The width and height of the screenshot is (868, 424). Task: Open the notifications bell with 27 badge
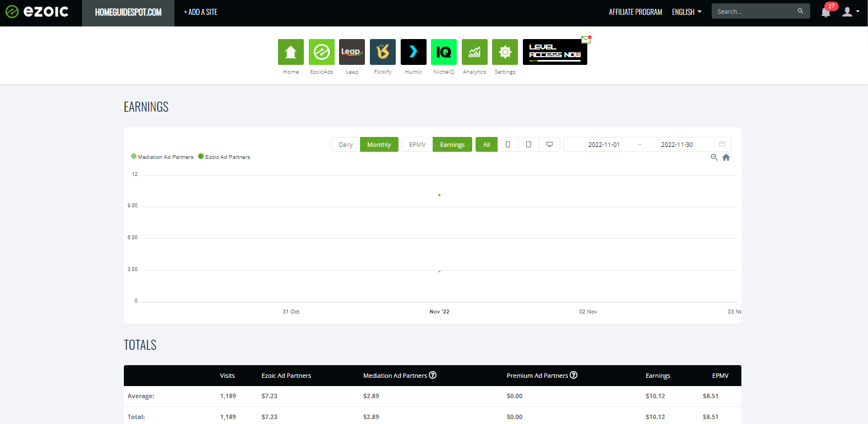(826, 12)
